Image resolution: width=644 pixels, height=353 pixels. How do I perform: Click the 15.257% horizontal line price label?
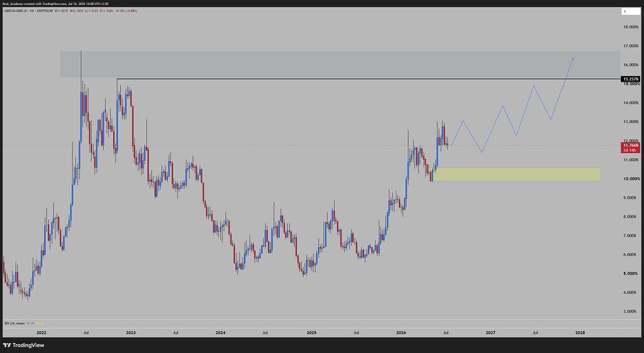point(631,79)
